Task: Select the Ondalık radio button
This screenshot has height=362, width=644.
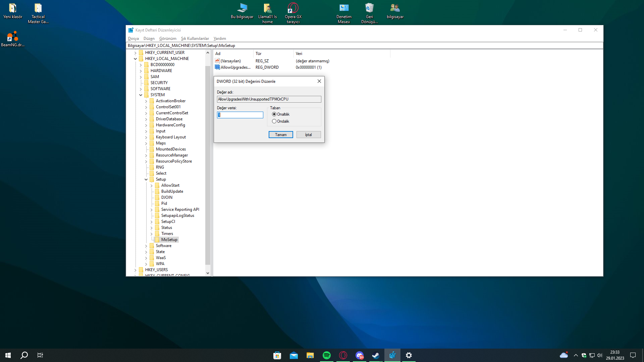Action: tap(274, 121)
